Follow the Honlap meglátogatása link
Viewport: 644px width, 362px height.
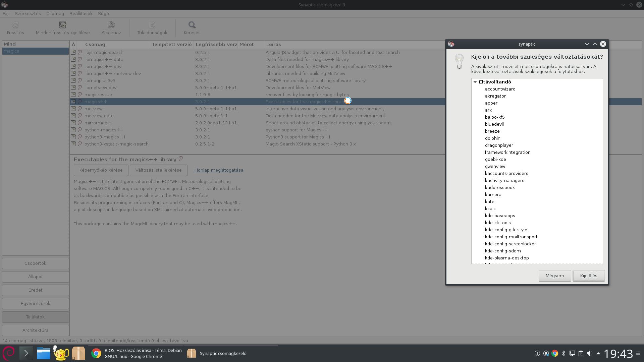[219, 170]
